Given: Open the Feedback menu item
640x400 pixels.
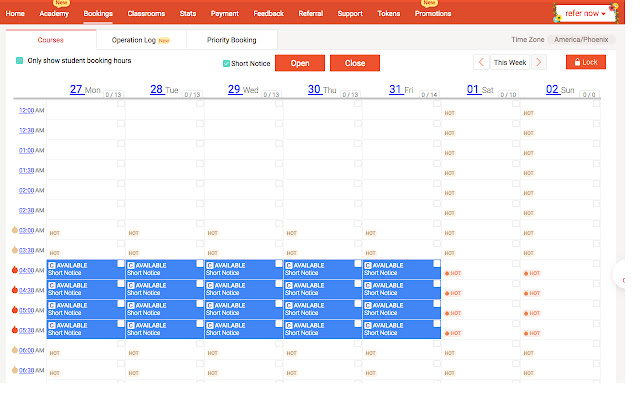Looking at the screenshot, I should (269, 13).
